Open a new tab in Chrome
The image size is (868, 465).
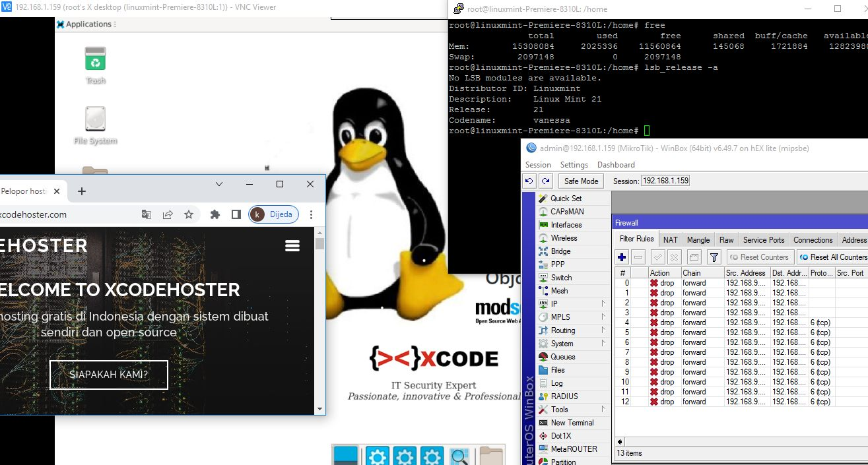82,191
